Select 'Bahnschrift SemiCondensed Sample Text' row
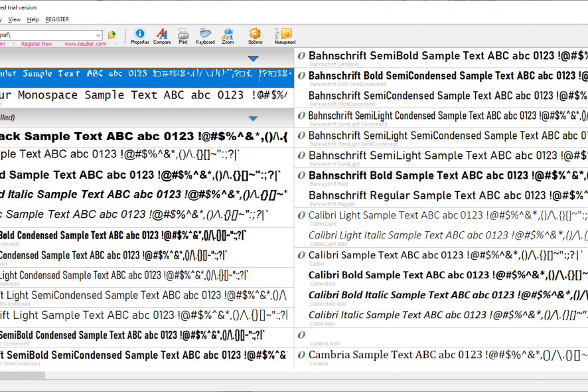 (441, 98)
